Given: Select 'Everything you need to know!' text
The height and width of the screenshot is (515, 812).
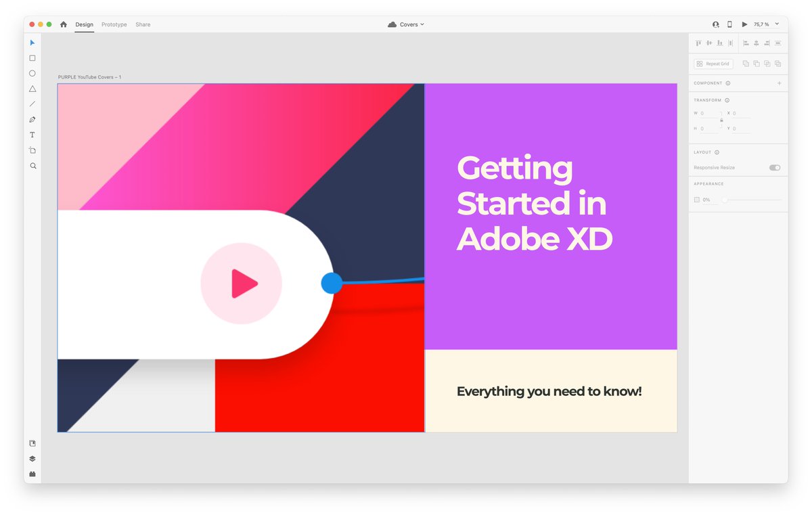Looking at the screenshot, I should click(x=549, y=391).
